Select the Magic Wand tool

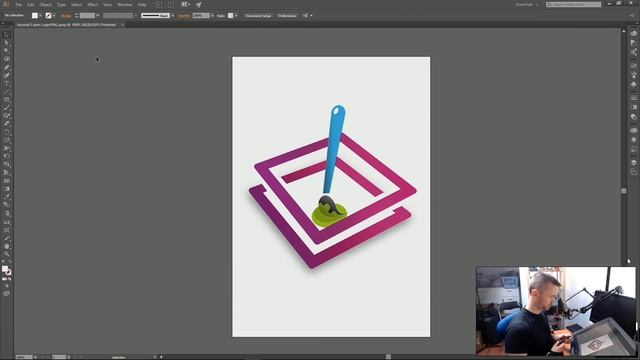tap(7, 51)
